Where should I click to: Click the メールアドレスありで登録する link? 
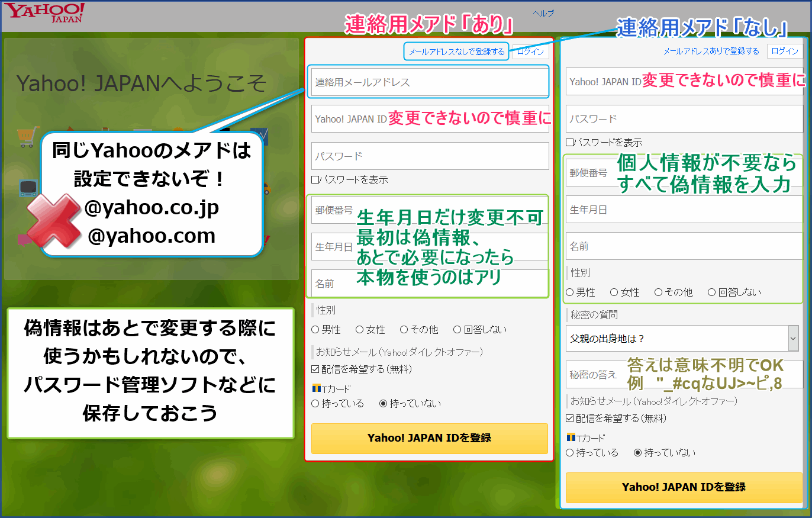tap(711, 52)
